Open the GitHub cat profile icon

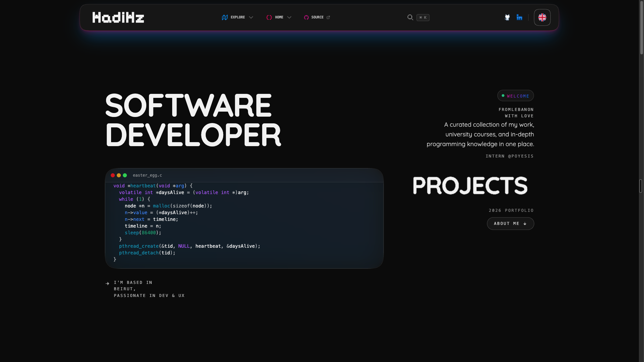point(507,17)
